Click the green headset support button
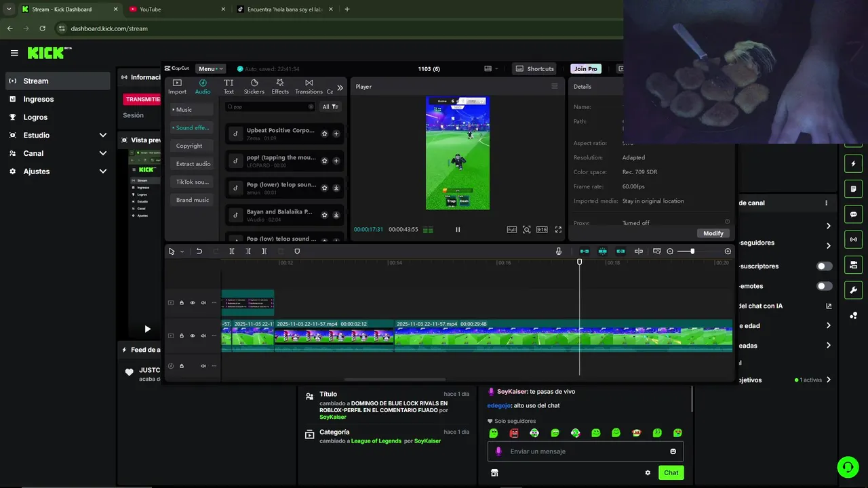This screenshot has width=868, height=488. 847,466
